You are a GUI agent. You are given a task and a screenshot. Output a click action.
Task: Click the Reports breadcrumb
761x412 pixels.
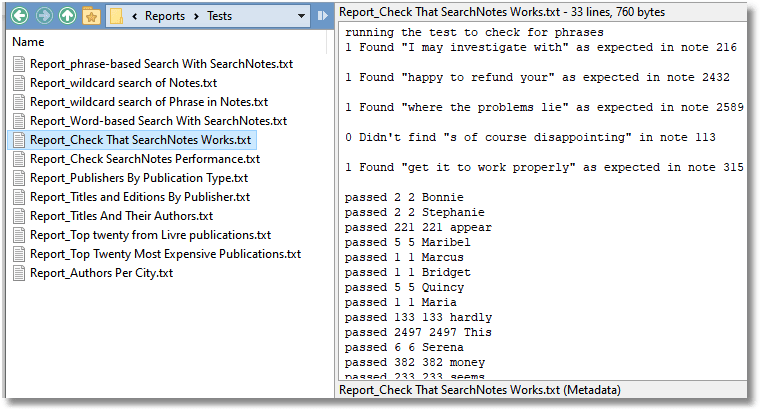click(x=165, y=16)
